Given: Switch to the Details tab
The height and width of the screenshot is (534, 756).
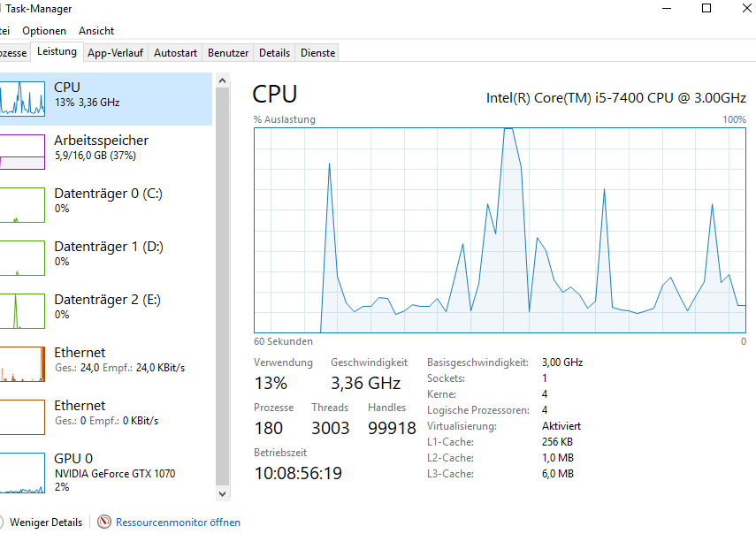Looking at the screenshot, I should pos(274,53).
